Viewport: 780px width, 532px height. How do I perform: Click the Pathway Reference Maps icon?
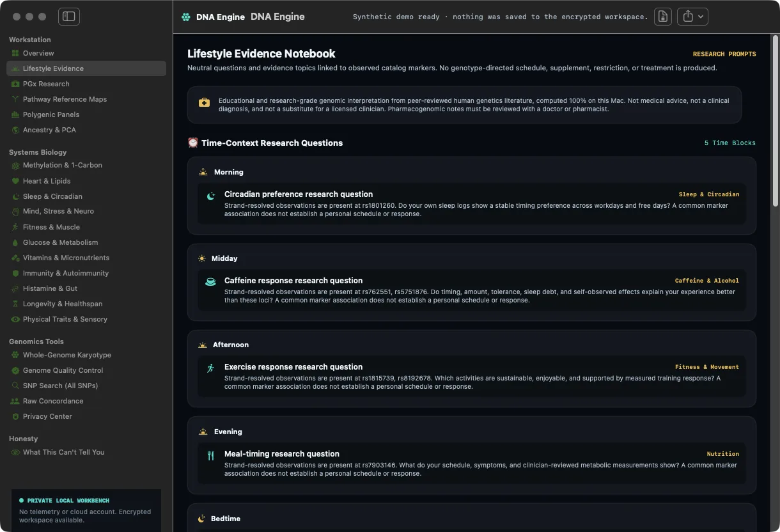[15, 99]
